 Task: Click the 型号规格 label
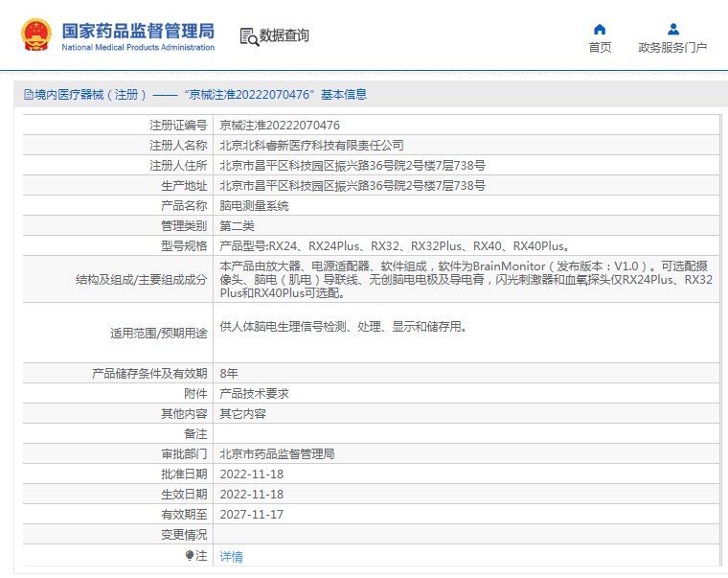(x=184, y=245)
